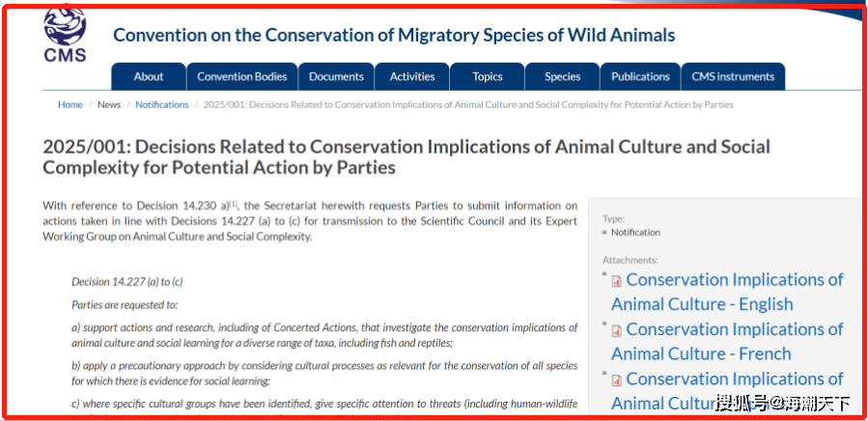868x421 pixels.
Task: Open the CMS instruments tab
Action: click(x=733, y=76)
